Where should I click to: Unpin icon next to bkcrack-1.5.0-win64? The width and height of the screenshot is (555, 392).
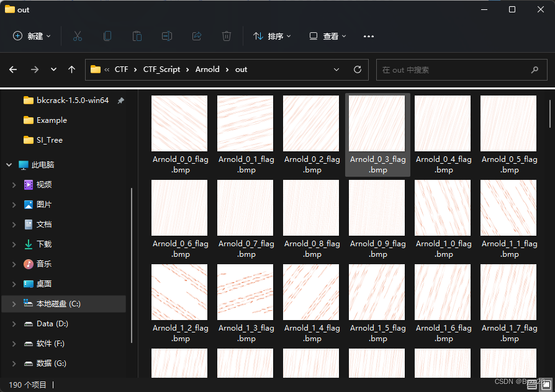(x=120, y=100)
